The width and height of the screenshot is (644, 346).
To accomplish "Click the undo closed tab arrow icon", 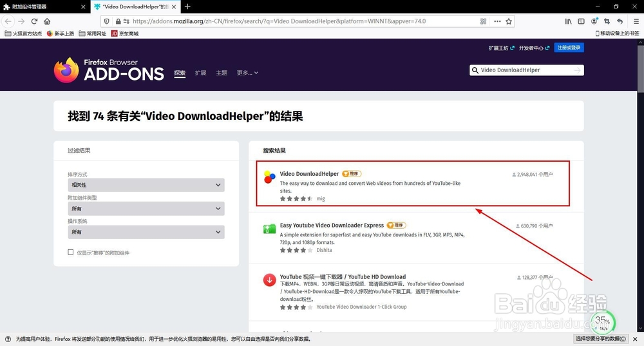I will tap(620, 21).
